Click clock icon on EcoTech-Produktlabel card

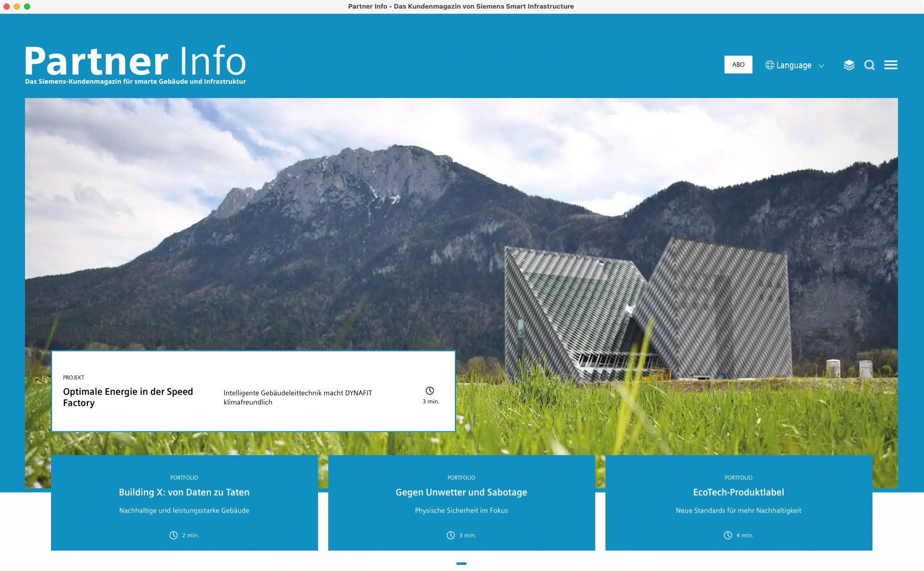pyautogui.click(x=728, y=535)
